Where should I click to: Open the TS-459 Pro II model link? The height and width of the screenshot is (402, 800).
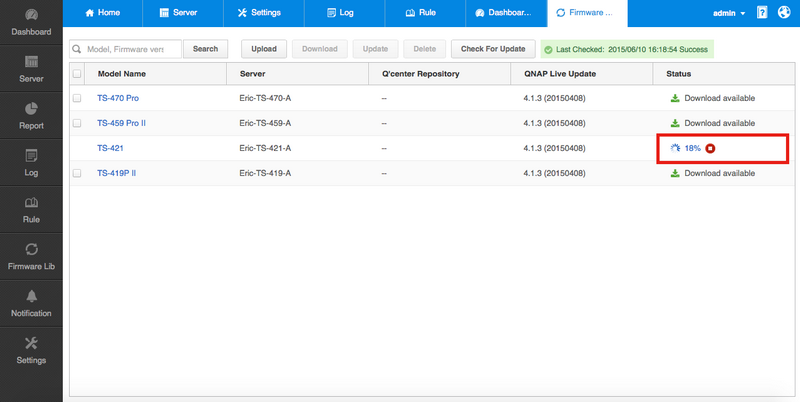pyautogui.click(x=121, y=123)
